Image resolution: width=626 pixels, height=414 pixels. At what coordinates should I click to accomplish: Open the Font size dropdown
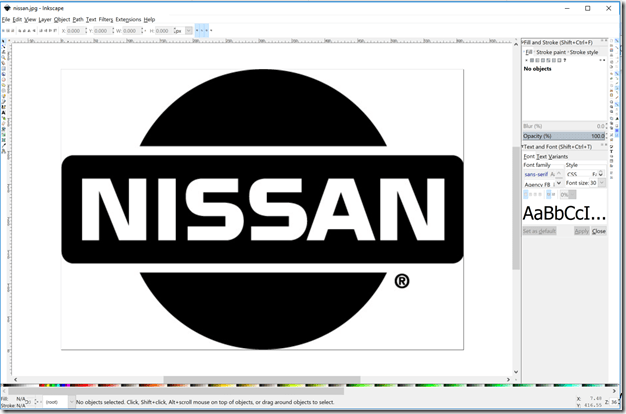[x=603, y=184]
